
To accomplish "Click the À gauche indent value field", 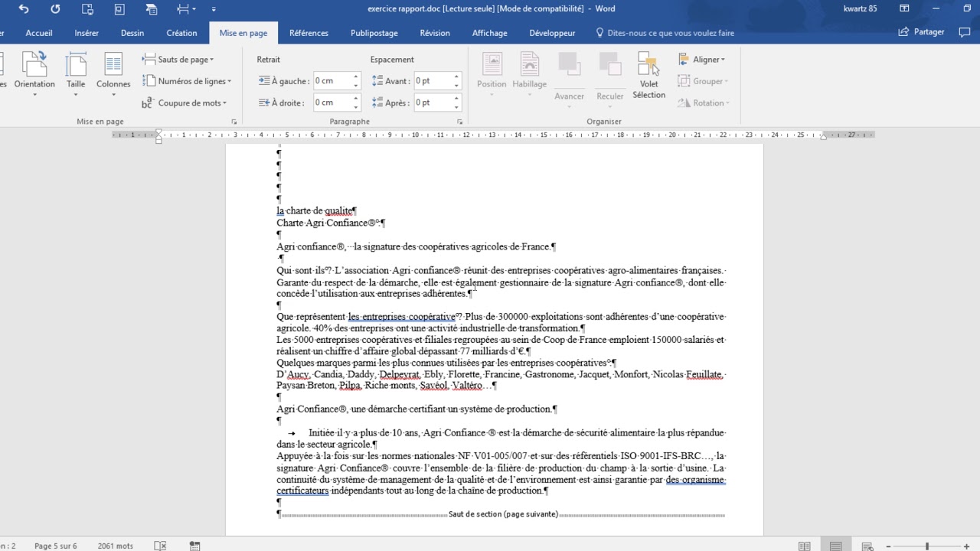I will coord(332,81).
